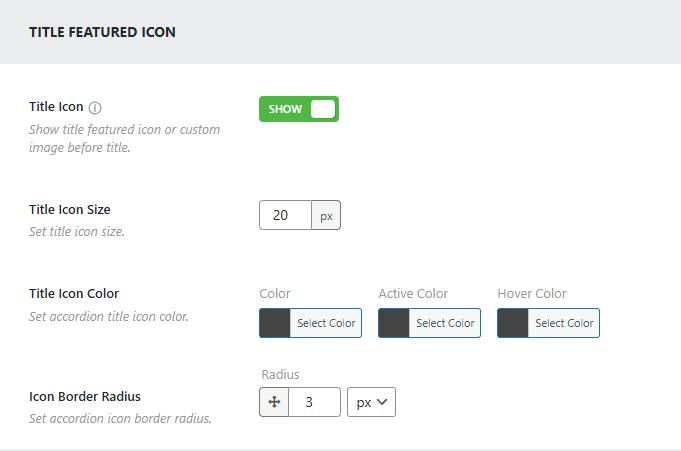Click the dark swatch under Color
The image size is (681, 451).
pyautogui.click(x=275, y=323)
